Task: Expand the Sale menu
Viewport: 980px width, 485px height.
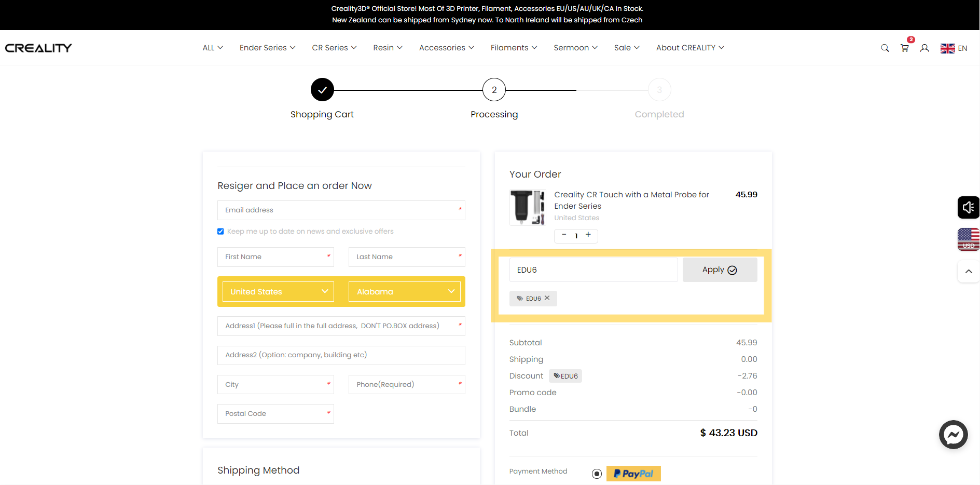Action: tap(627, 48)
